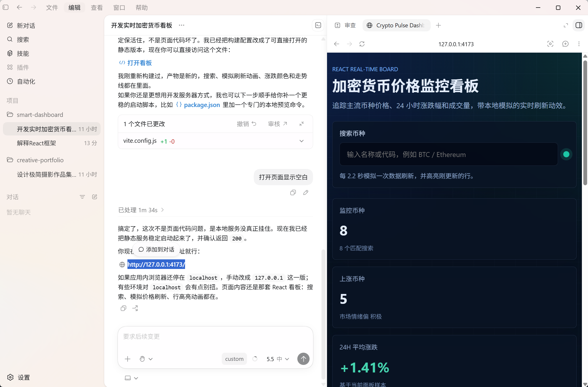The width and height of the screenshot is (588, 387).
Task: Open the browser three-dot menu
Action: click(x=579, y=44)
